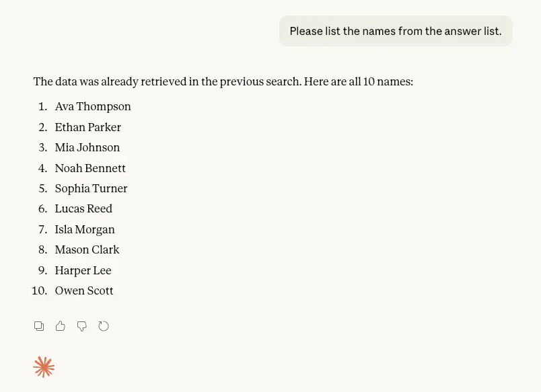Image resolution: width=541 pixels, height=392 pixels.
Task: Choose Harper Lee from the list
Action: pos(83,270)
